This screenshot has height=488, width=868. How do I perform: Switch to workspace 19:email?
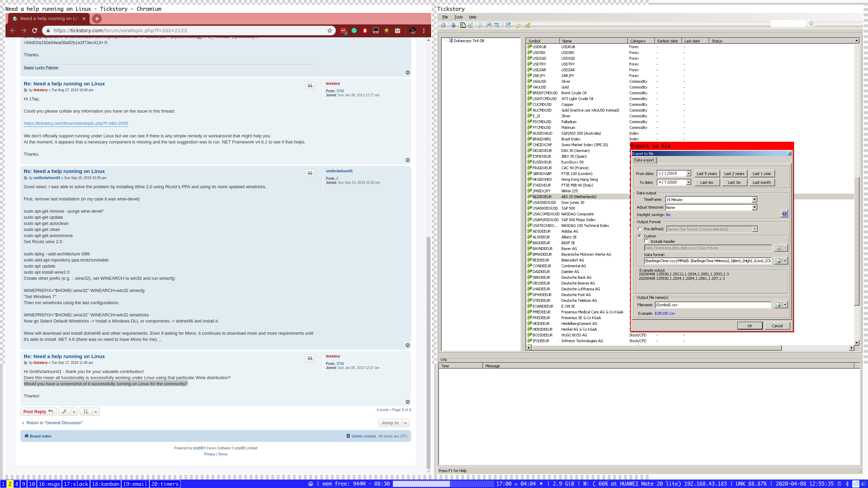(x=135, y=484)
